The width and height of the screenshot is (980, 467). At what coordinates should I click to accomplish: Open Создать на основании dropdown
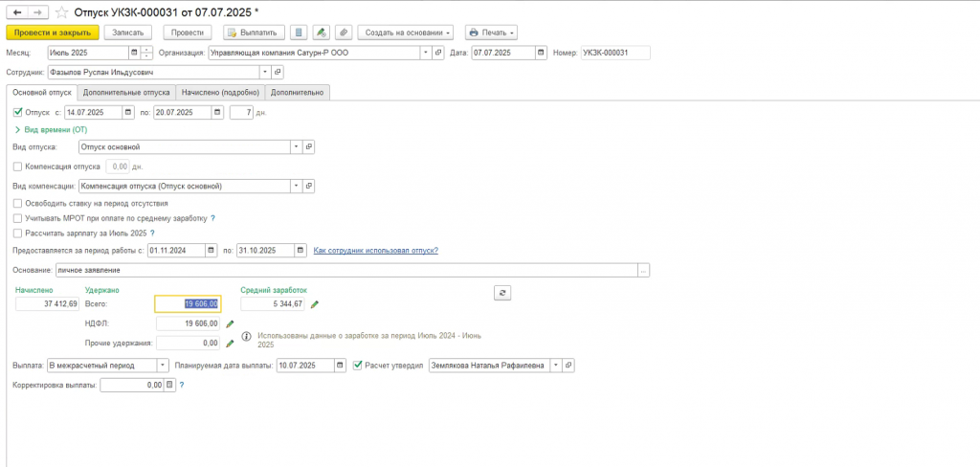406,33
